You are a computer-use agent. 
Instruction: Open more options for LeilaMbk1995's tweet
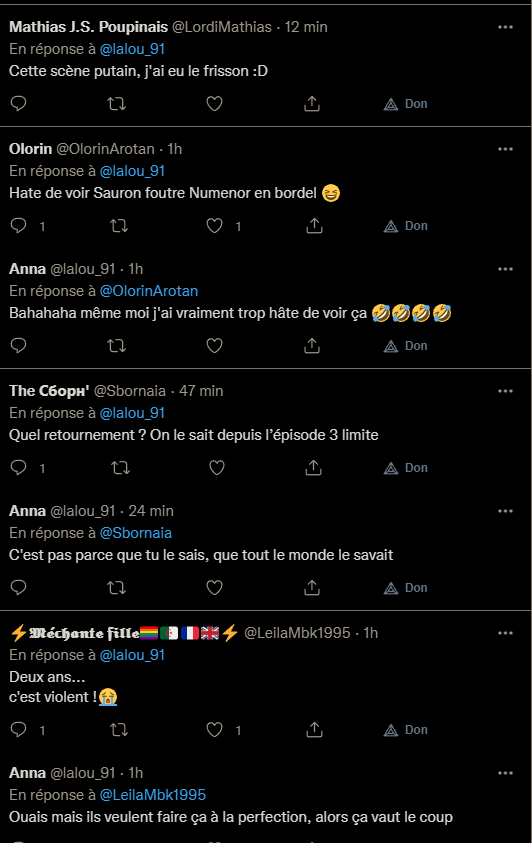[505, 633]
